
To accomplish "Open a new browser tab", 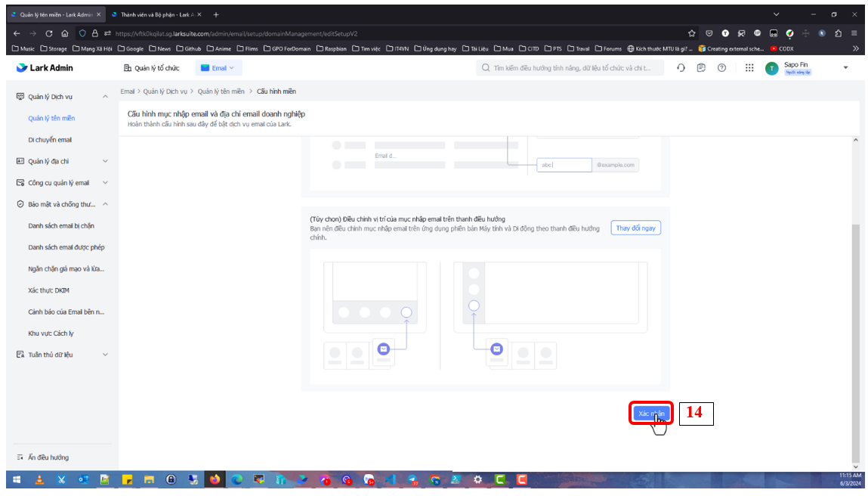I will tap(216, 14).
